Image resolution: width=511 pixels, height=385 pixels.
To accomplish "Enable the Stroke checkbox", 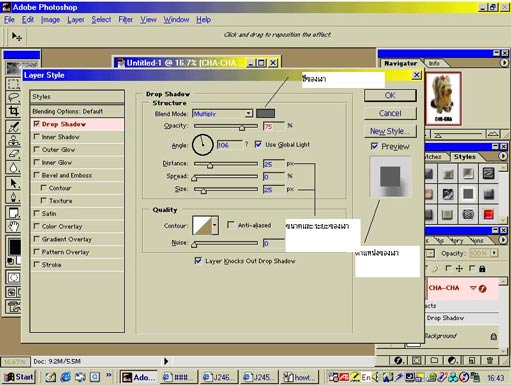I will (37, 264).
